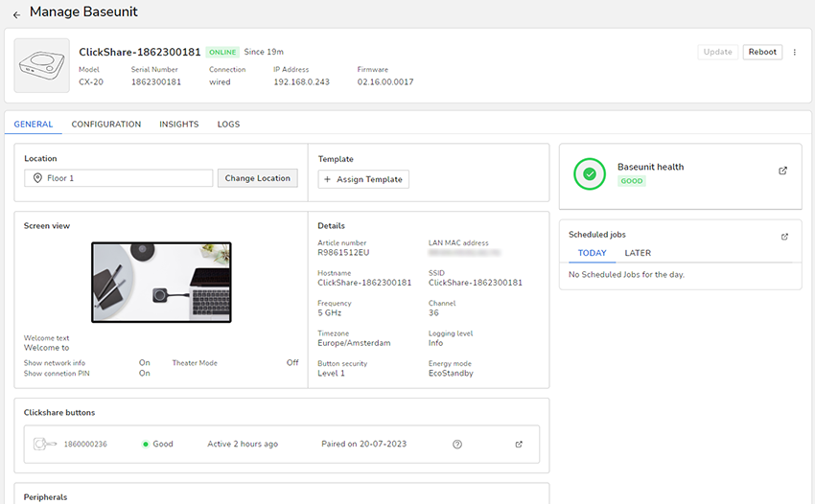
Task: Click the Level 1 button security value
Action: point(331,373)
